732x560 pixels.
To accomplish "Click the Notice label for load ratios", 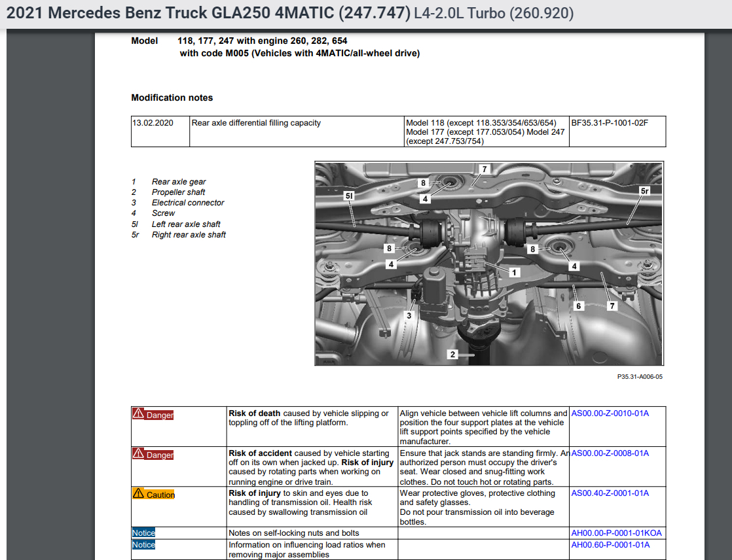I will point(143,544).
